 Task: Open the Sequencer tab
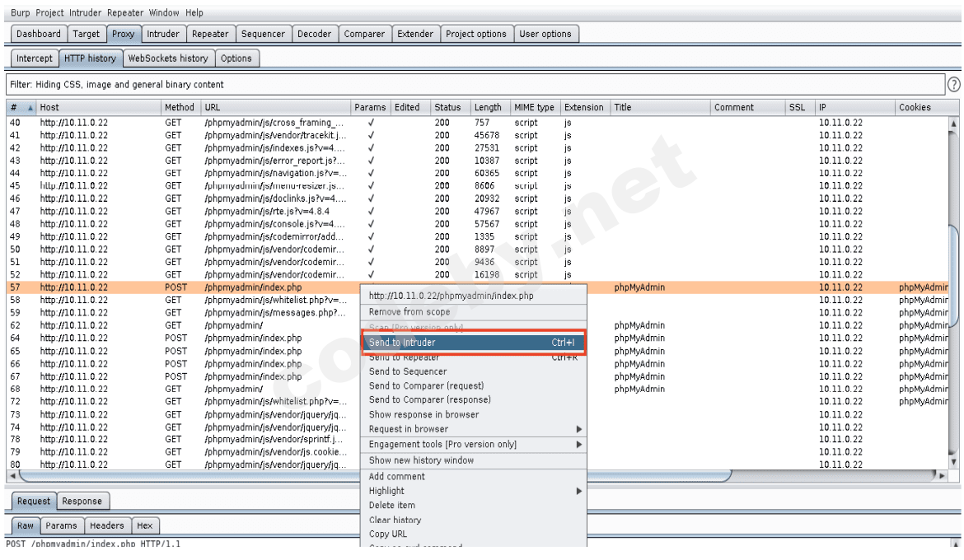(x=263, y=34)
